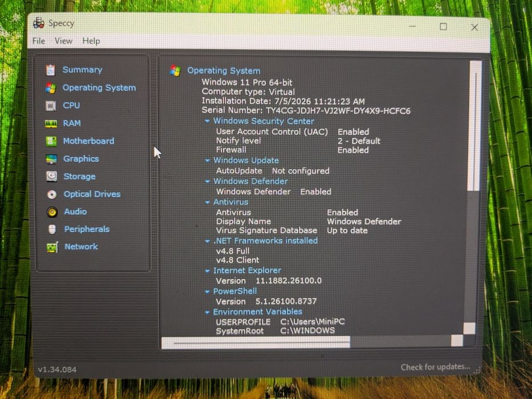Screen dimensions: 532x399
Task: Click the Computer type: Virtual line
Action: pos(248,92)
